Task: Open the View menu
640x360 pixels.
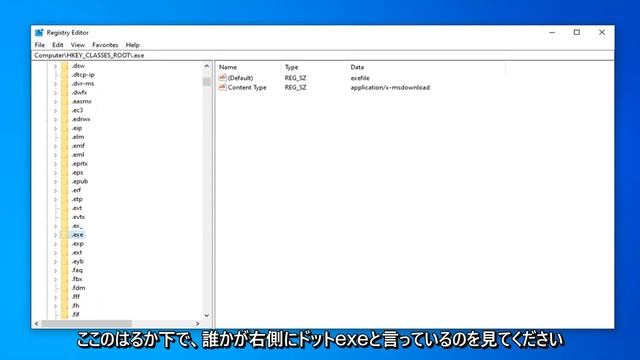Action: click(78, 45)
